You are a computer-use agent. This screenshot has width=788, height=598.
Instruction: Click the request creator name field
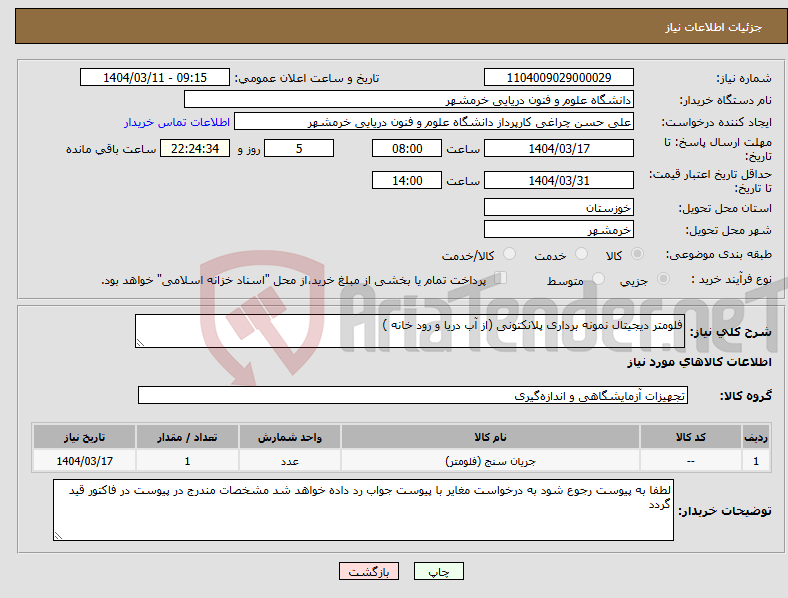[434, 122]
